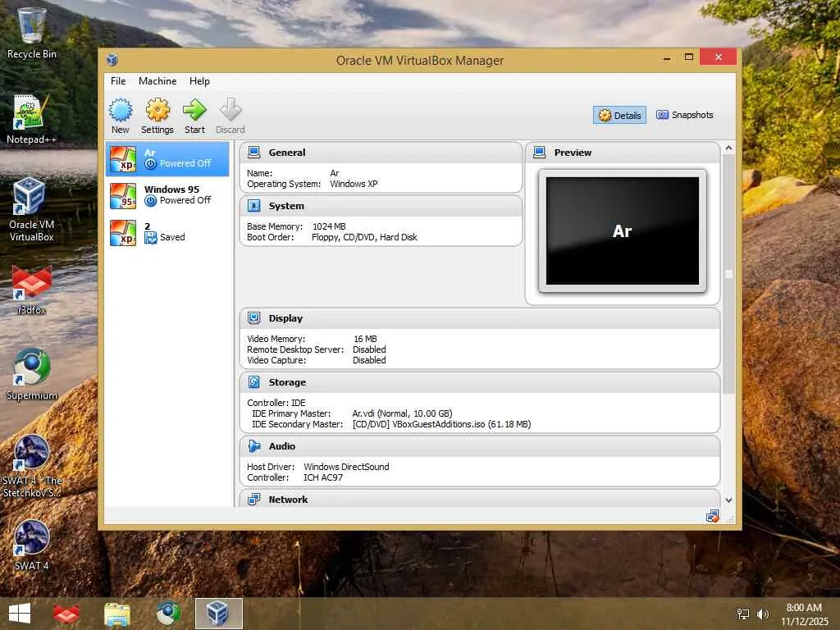Click the Windows 95 OS icon
The image size is (840, 630).
[x=123, y=196]
